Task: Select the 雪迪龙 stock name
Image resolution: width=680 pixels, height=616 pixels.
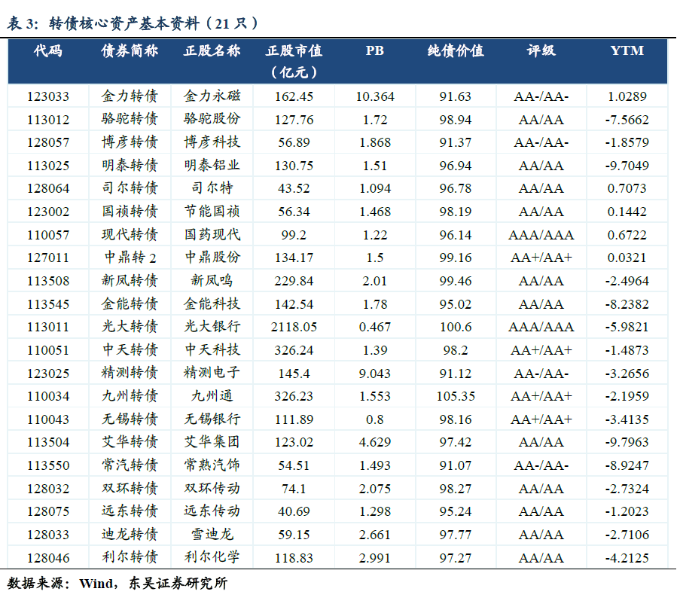Action: 212,534
